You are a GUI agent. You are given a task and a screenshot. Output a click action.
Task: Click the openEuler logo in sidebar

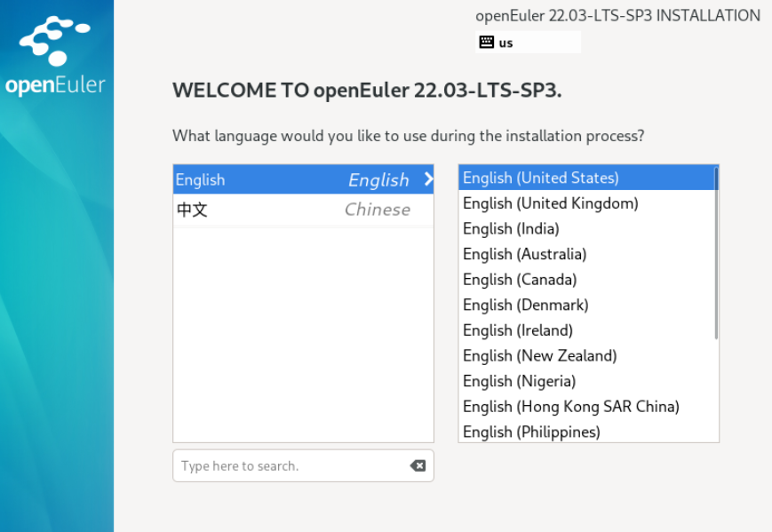tap(55, 55)
